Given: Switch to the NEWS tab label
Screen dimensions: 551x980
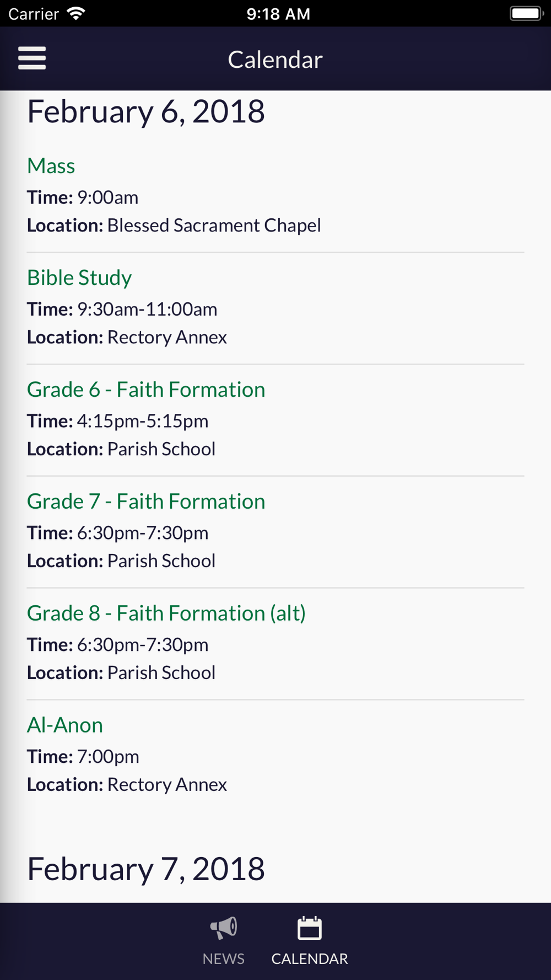Looking at the screenshot, I should click(224, 959).
